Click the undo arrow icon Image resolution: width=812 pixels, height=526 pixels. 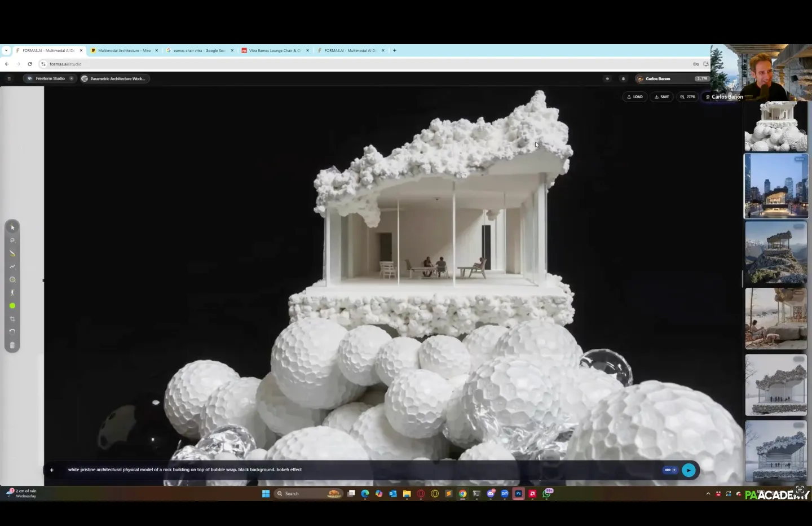point(12,332)
